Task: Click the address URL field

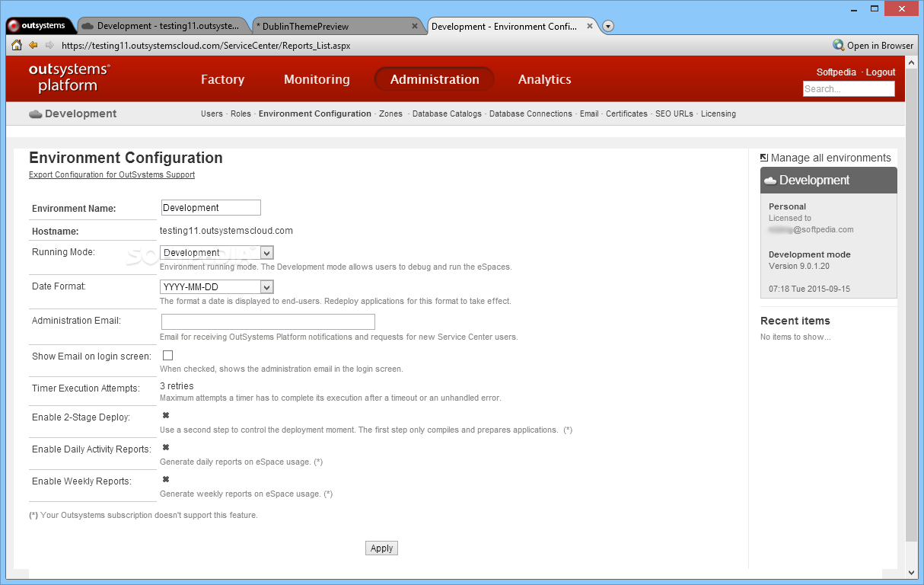Action: (441, 45)
